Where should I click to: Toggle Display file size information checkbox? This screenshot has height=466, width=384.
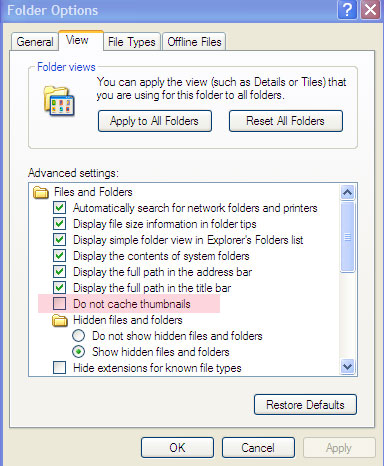[60, 224]
